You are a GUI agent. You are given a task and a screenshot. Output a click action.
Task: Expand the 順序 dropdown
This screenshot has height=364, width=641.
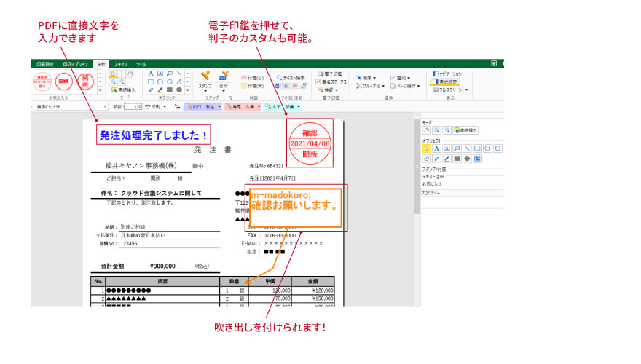(x=366, y=78)
